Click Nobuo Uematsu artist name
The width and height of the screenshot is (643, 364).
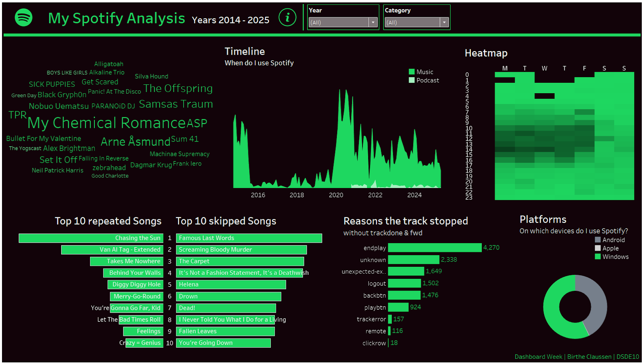pos(59,106)
